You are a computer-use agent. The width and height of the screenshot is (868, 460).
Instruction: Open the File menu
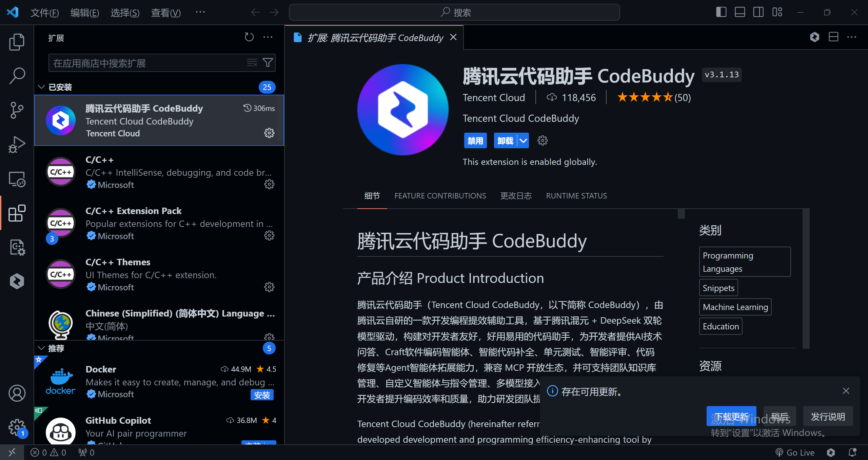[44, 13]
